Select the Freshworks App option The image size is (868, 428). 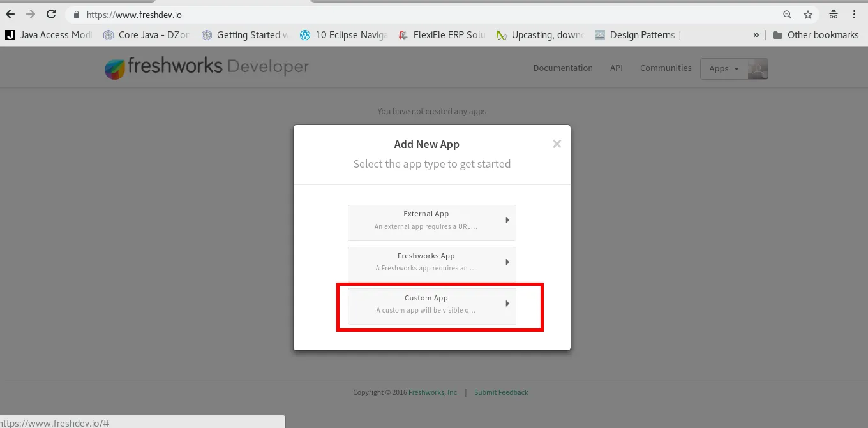coord(432,264)
